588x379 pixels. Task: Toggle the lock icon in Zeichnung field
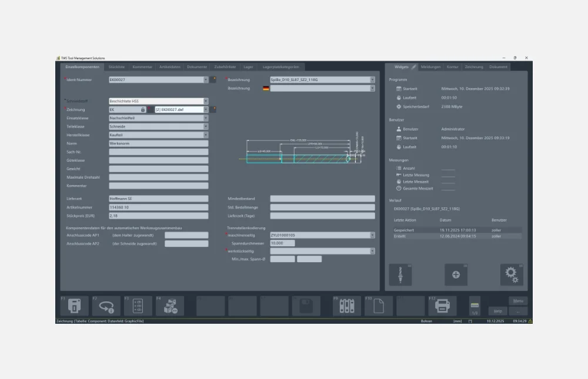143,109
